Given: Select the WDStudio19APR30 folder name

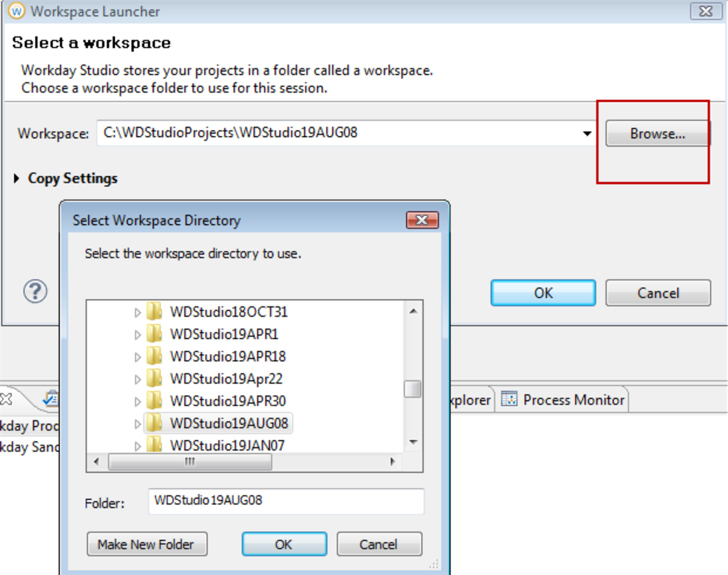Looking at the screenshot, I should coord(227,401).
